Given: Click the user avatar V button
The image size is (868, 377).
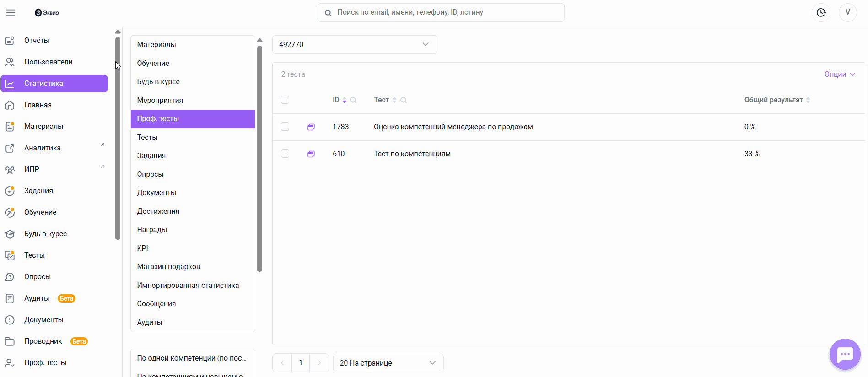Looking at the screenshot, I should (x=847, y=12).
